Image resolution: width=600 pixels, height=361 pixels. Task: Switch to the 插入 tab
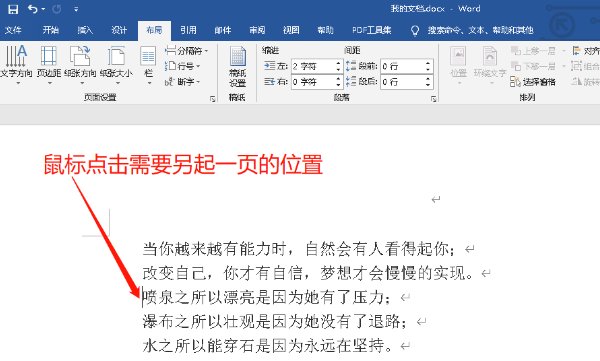point(85,30)
